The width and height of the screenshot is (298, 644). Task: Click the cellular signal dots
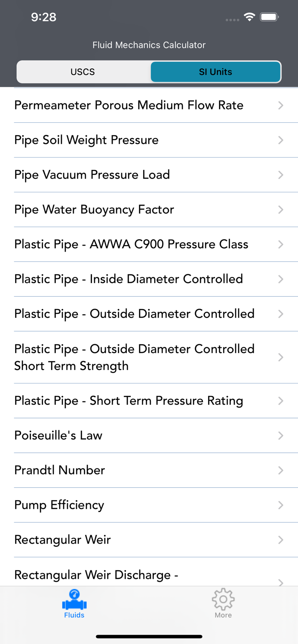[x=232, y=20]
